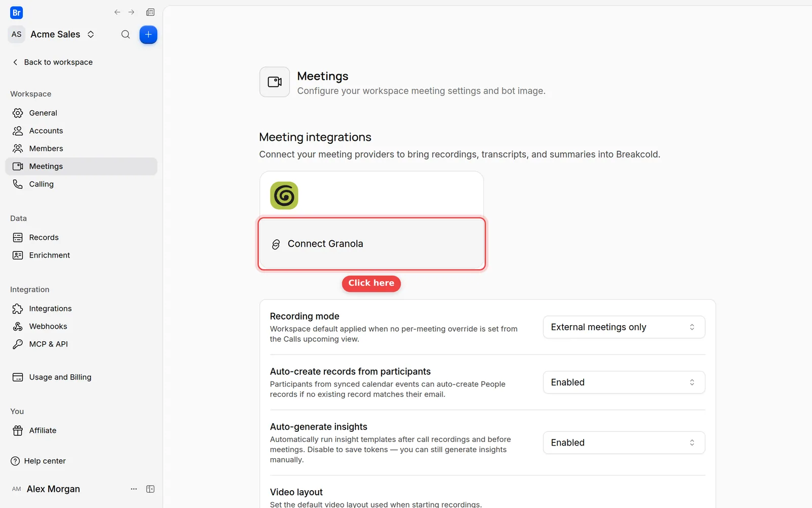Open Integrations page

point(81,308)
